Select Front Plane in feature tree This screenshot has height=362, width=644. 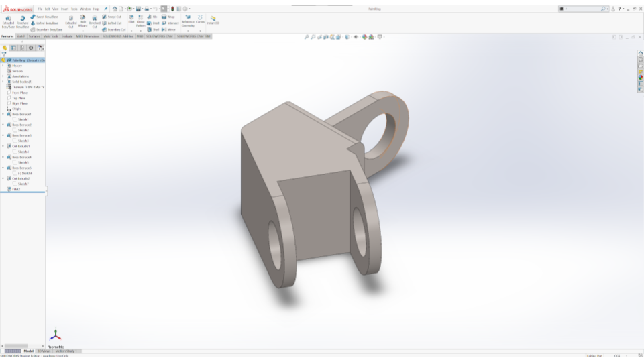[x=19, y=93]
